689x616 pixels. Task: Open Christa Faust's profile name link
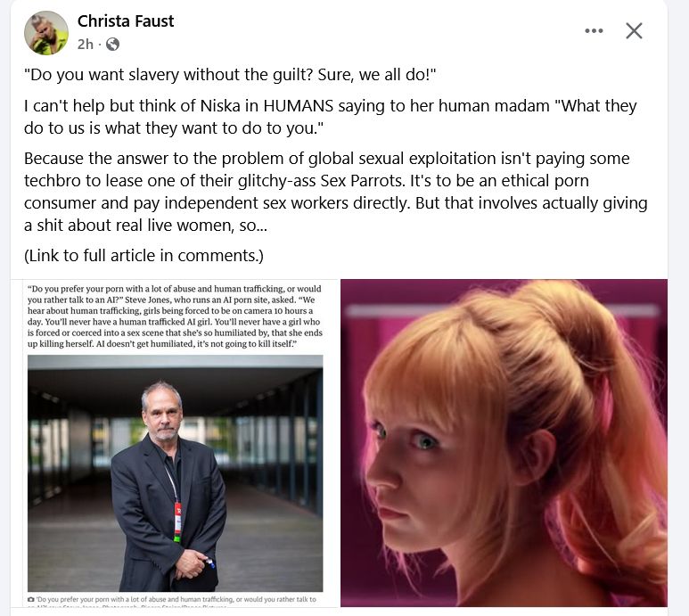pos(126,21)
